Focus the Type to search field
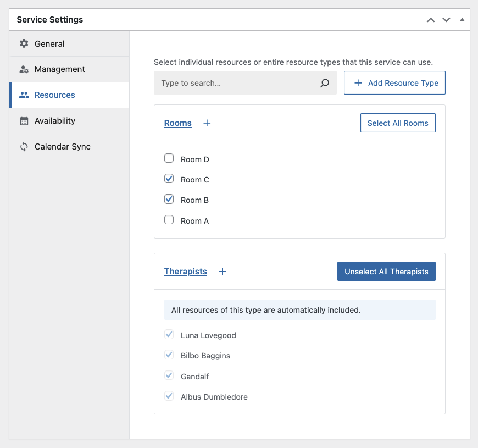 [x=245, y=83]
